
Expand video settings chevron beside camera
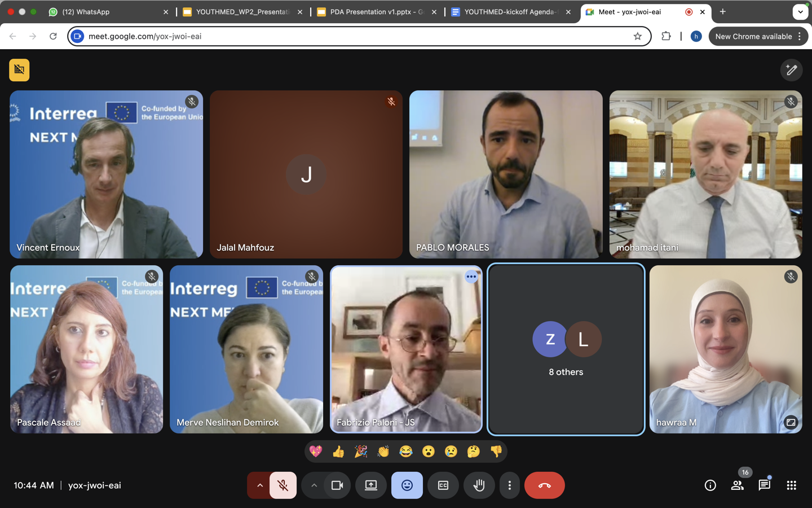coord(314,485)
